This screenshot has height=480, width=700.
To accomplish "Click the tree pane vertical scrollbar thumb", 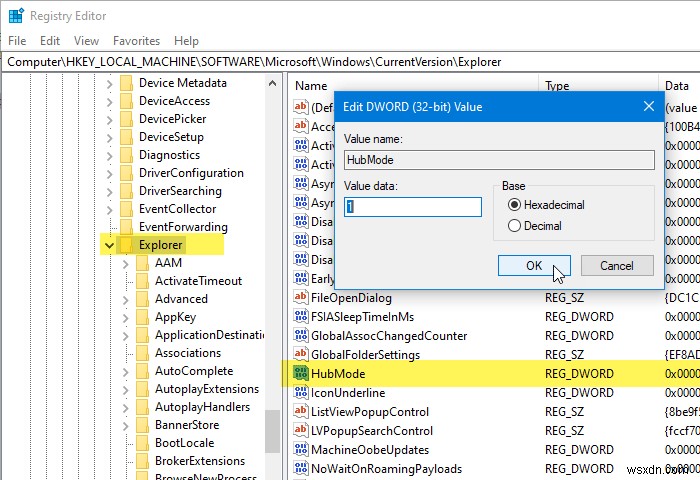I will coord(272,431).
